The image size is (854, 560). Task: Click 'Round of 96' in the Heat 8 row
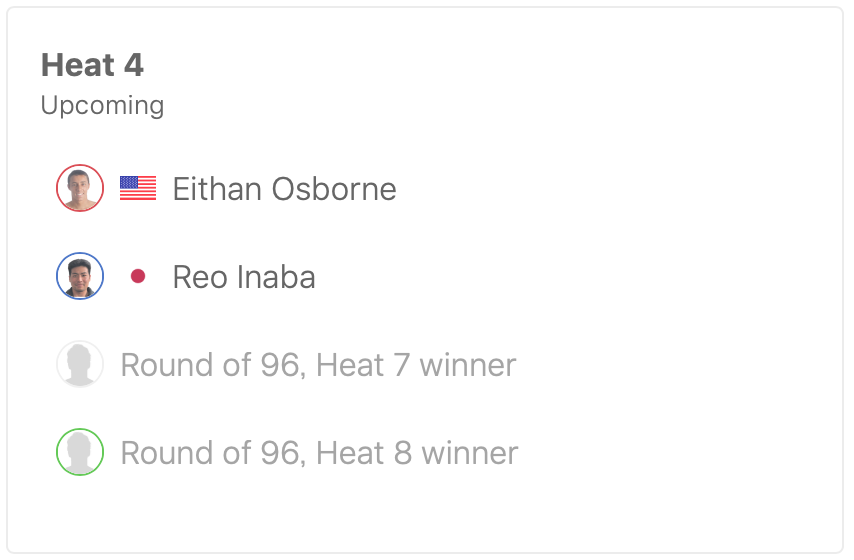[209, 453]
